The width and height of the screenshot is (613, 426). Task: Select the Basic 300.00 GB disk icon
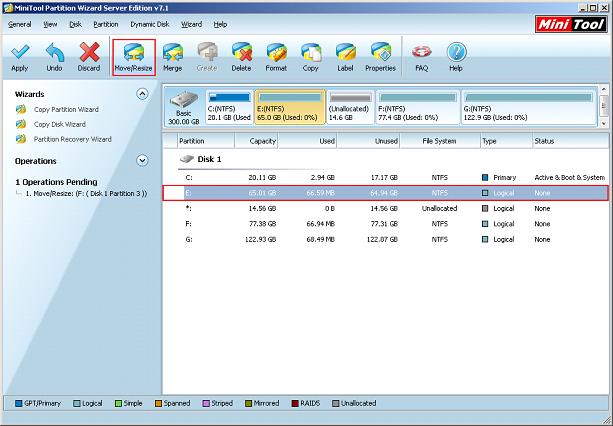click(x=184, y=107)
